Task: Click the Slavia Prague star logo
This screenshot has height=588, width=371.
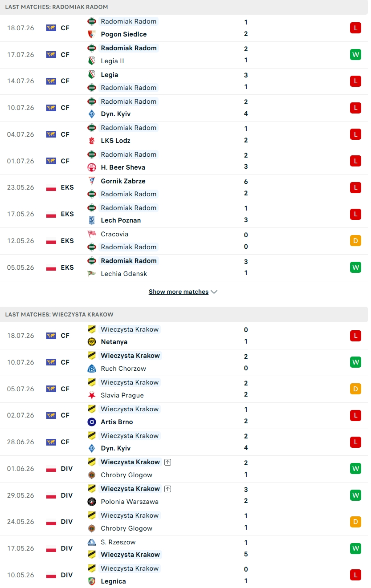Action: (x=92, y=395)
